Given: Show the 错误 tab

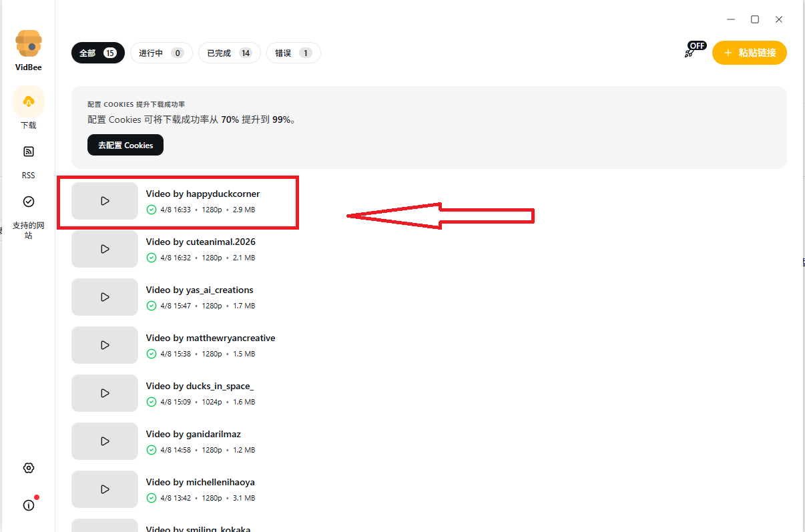Looking at the screenshot, I should [x=293, y=53].
